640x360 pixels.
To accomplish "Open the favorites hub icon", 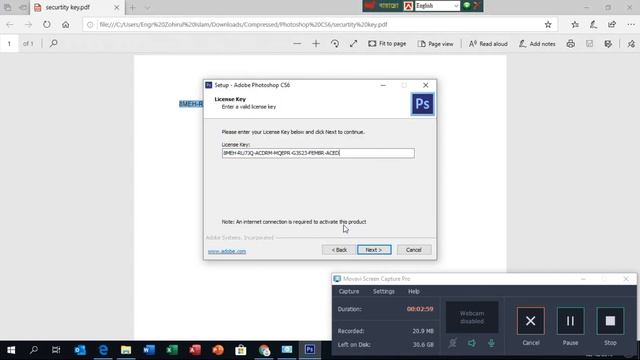I will [x=575, y=24].
